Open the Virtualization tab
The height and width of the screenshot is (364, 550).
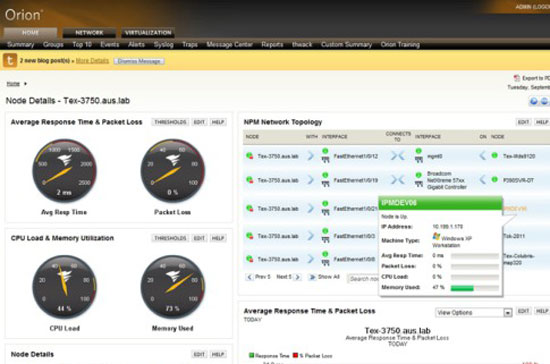pyautogui.click(x=148, y=33)
